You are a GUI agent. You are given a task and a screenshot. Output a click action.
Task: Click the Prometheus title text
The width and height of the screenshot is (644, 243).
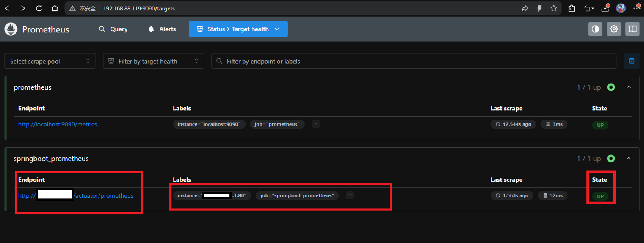pos(46,29)
